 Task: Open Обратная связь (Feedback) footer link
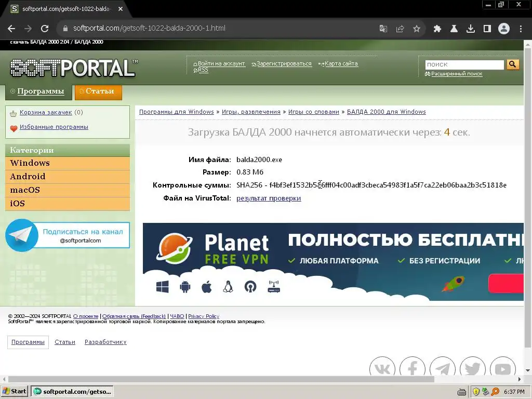click(134, 316)
